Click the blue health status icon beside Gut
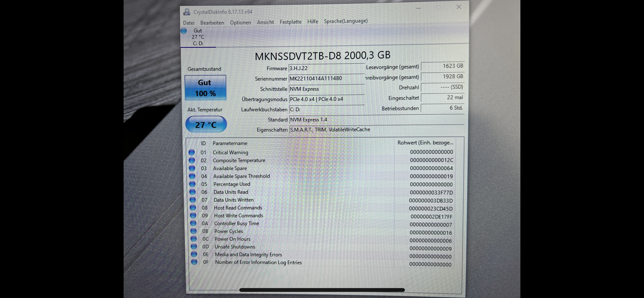This screenshot has width=644, height=298. point(184,31)
